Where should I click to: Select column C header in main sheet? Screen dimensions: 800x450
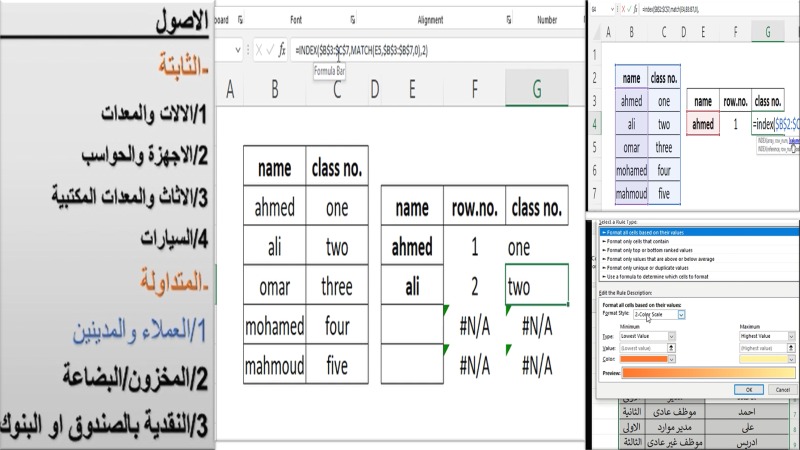pos(337,89)
